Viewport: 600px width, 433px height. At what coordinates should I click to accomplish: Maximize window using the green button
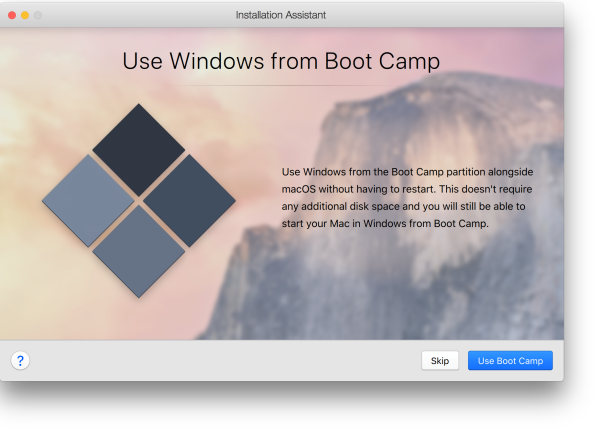(40, 15)
